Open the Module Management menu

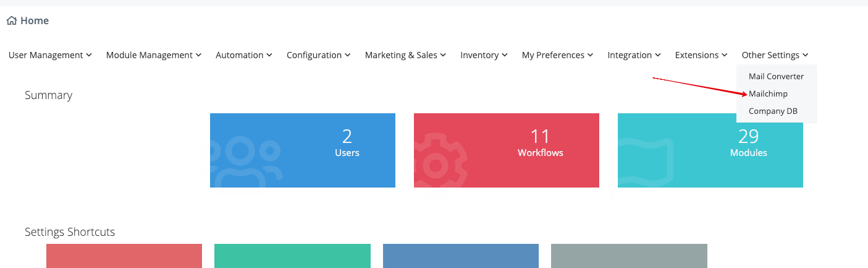pyautogui.click(x=154, y=55)
